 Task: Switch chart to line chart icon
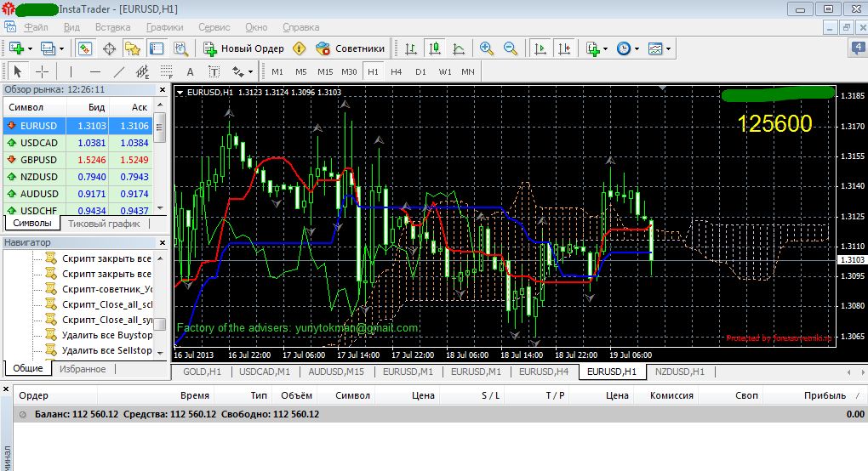coord(459,48)
